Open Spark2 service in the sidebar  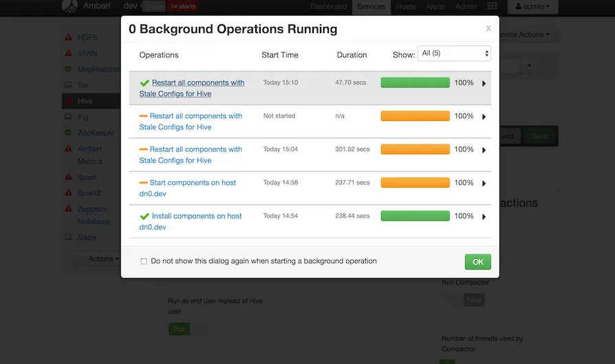(89, 193)
